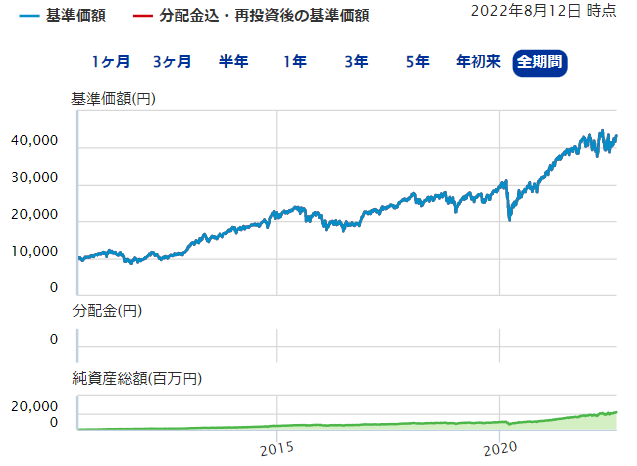Click the 分配金(円) section heading
This screenshot has width=637, height=466.
[x=107, y=312]
